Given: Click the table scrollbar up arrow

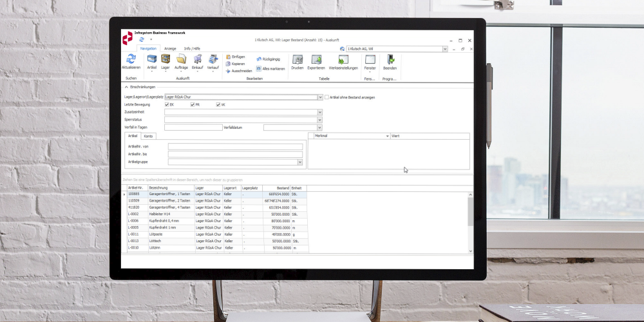Looking at the screenshot, I should point(470,194).
